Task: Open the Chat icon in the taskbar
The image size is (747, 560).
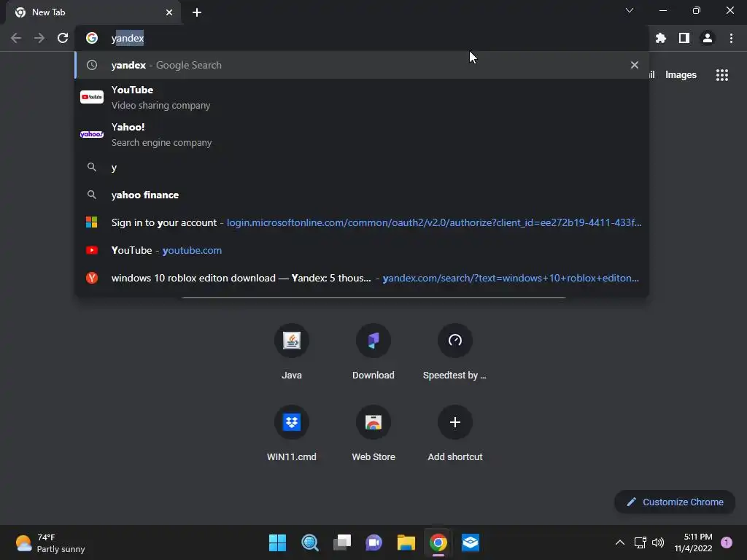Action: tap(374, 542)
